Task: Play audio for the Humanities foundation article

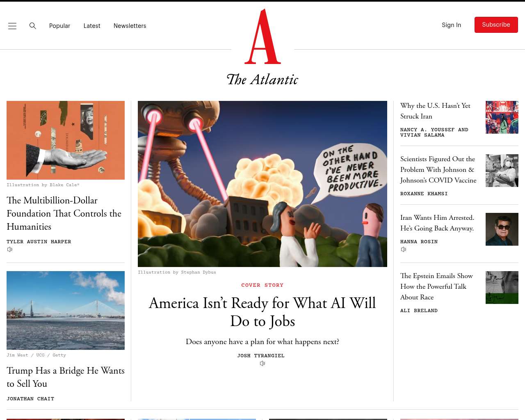Action: pos(10,249)
